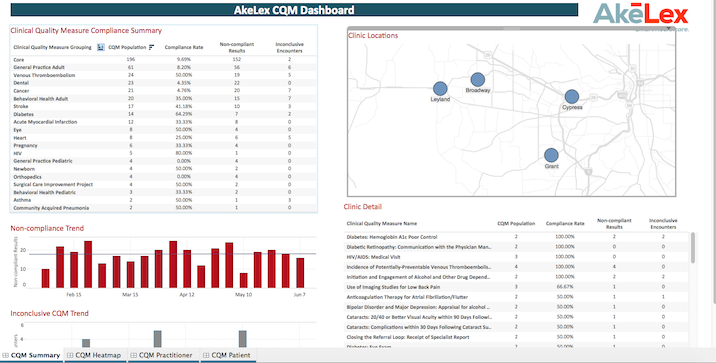Select the General Practice Adult row

tap(163, 68)
